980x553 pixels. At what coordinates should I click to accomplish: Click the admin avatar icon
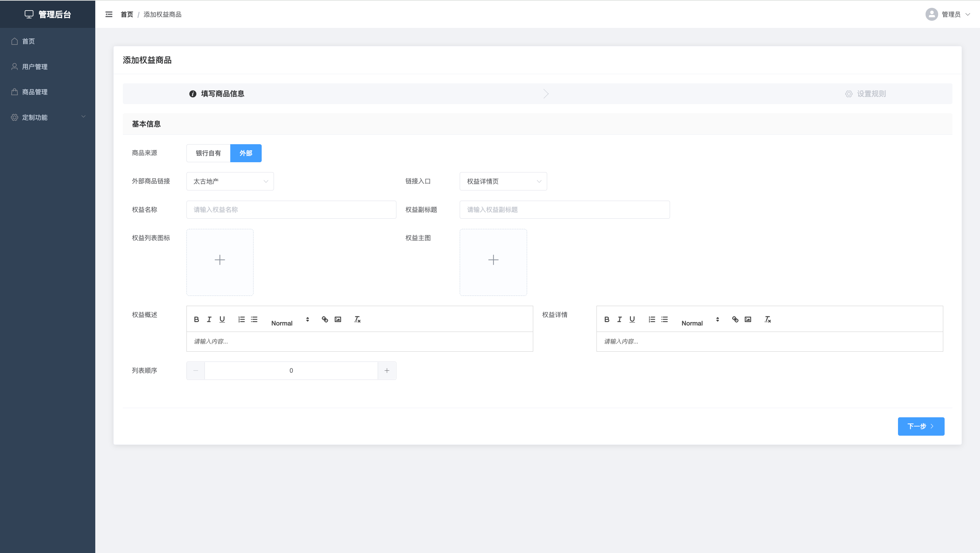pos(932,14)
